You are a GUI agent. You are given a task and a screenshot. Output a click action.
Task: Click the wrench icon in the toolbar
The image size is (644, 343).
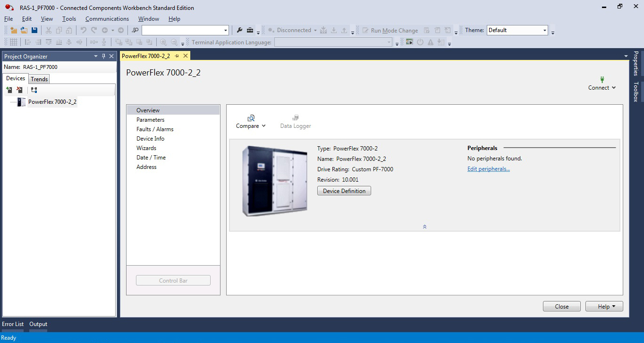pos(239,30)
